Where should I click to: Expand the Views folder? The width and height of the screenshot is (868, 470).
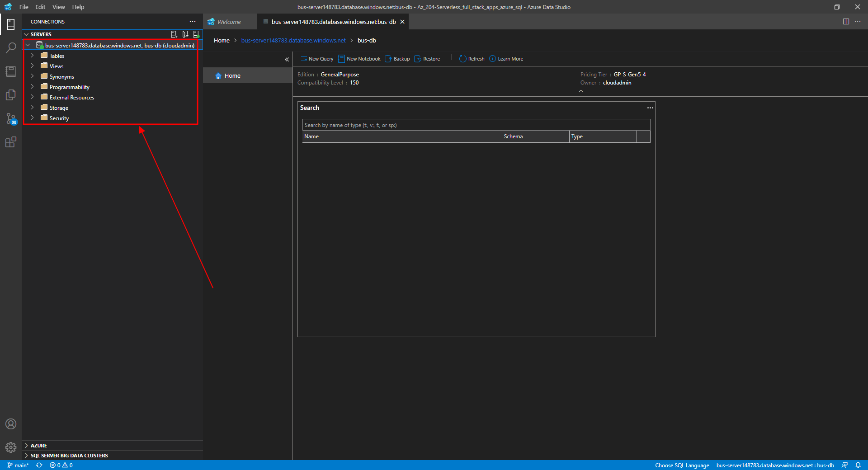[x=32, y=66]
